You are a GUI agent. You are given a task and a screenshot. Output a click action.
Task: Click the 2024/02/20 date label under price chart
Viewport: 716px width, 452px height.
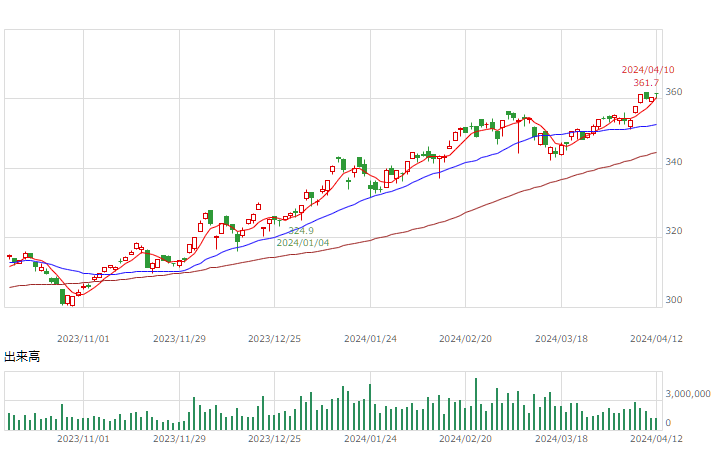coord(465,339)
